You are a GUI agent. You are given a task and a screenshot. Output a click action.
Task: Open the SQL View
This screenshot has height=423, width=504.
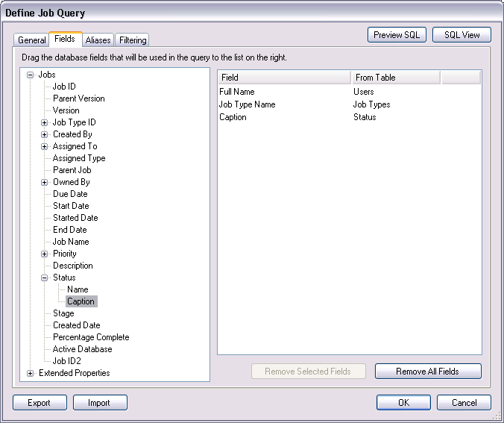462,35
